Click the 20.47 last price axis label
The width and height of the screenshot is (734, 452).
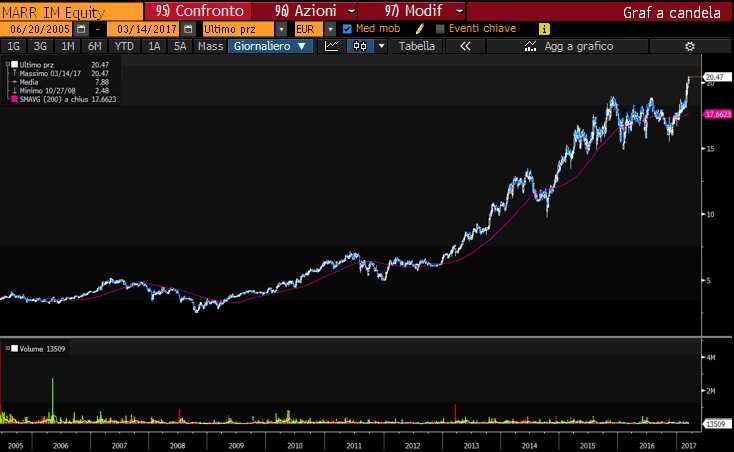pyautogui.click(x=717, y=77)
